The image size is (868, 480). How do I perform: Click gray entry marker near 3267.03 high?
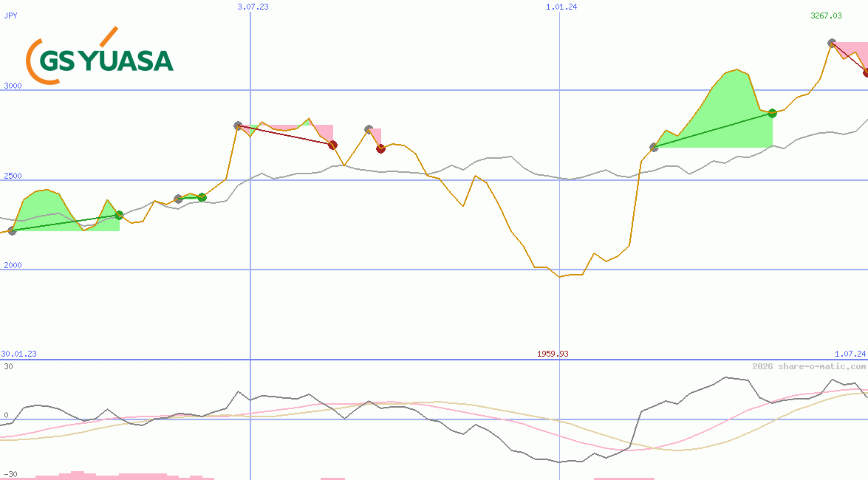click(x=832, y=44)
